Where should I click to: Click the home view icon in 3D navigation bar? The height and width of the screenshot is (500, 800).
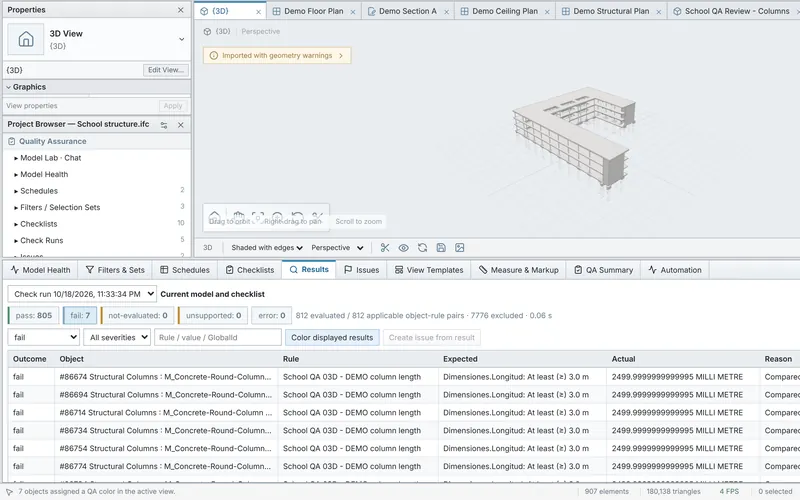click(215, 216)
